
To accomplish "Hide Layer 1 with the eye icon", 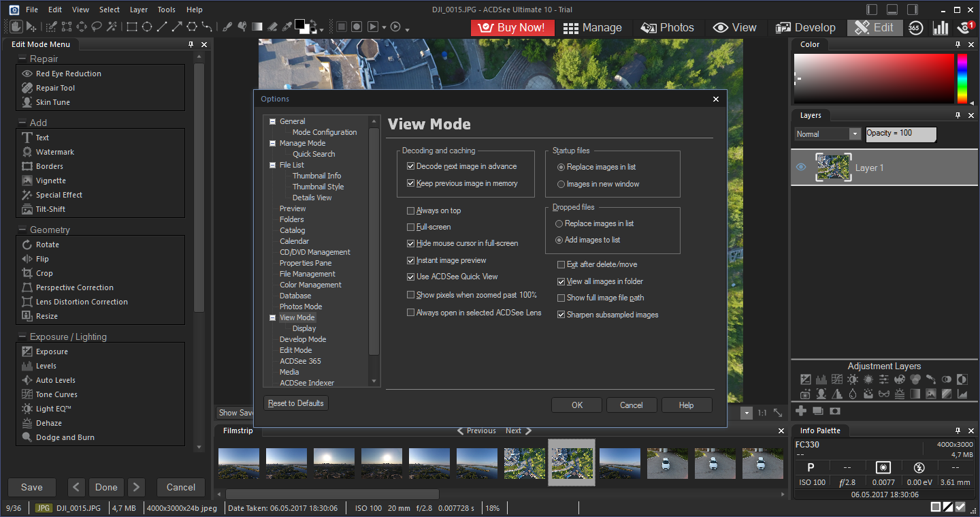I will coord(801,168).
